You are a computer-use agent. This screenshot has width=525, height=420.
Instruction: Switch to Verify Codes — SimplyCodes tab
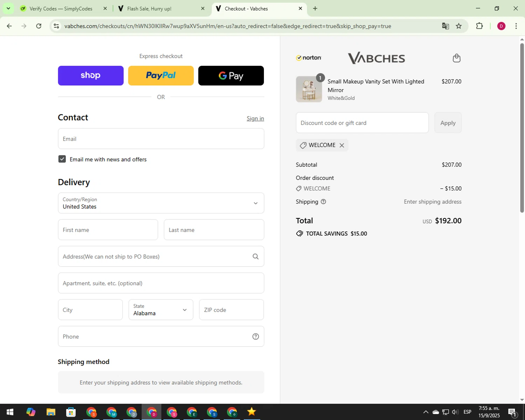pos(61,9)
